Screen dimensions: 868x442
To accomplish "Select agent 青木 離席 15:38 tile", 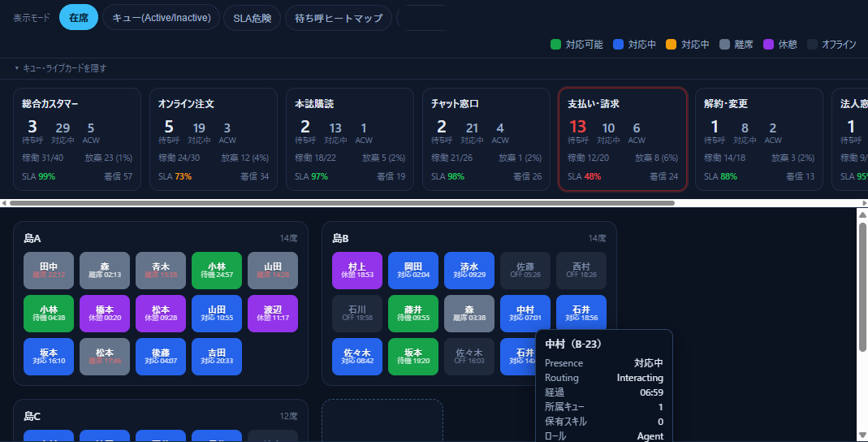I will coord(161,271).
